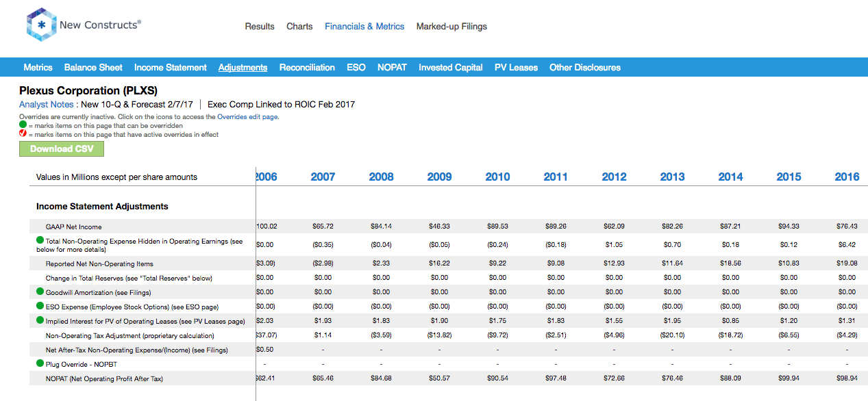The image size is (868, 401).
Task: Click red checkmark legend icon for active overrides
Action: pyautogui.click(x=23, y=135)
